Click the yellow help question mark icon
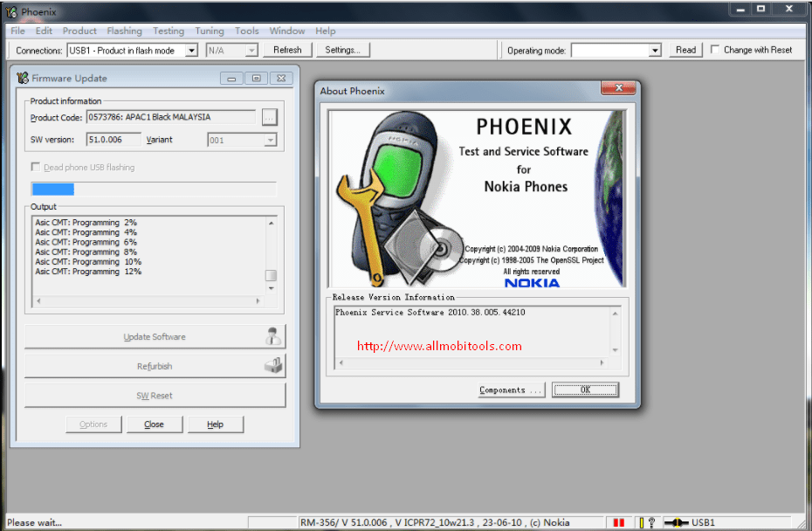The image size is (812, 531). coord(647,522)
